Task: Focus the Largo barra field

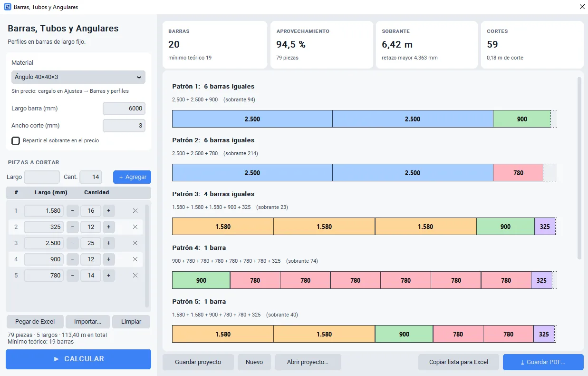Action: (x=124, y=109)
